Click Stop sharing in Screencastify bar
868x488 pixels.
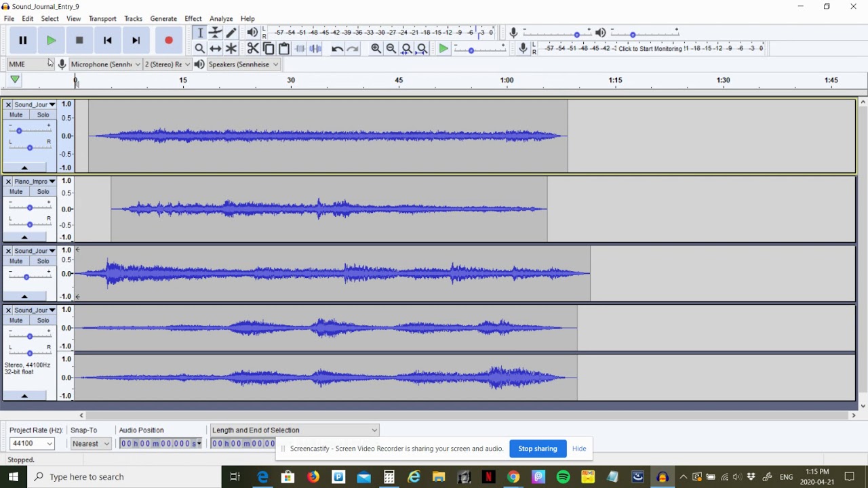(x=538, y=449)
